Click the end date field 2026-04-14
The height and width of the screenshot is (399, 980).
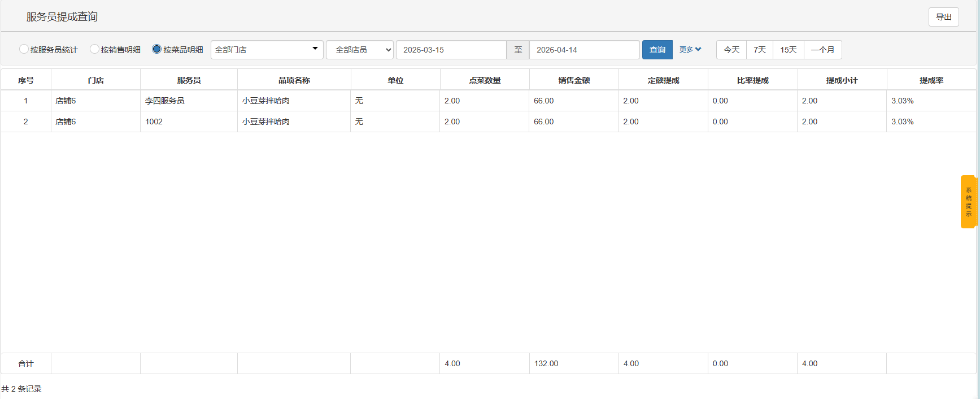(585, 50)
